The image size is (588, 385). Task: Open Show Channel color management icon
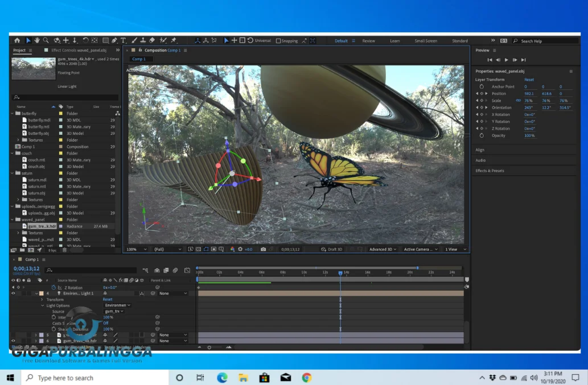click(232, 249)
